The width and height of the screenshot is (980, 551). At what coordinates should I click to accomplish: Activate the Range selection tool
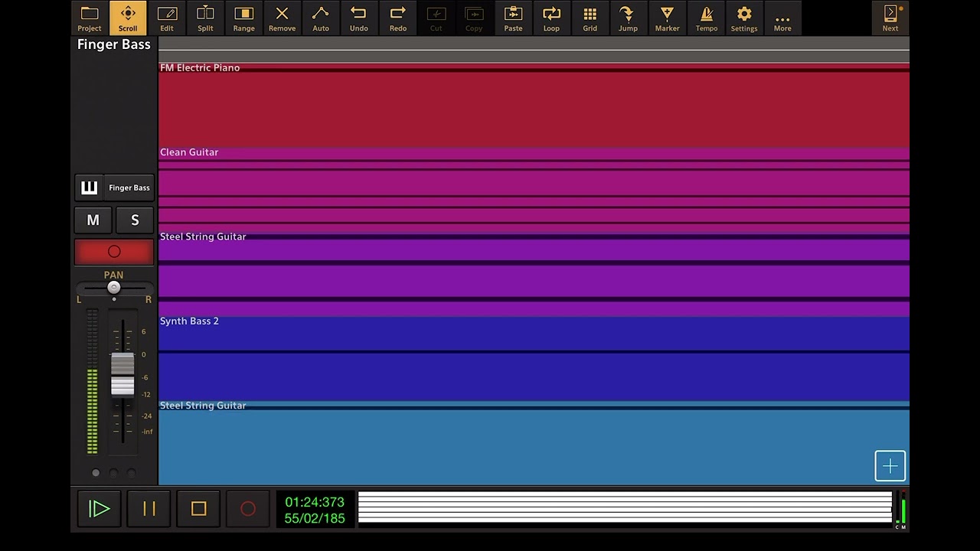point(243,18)
